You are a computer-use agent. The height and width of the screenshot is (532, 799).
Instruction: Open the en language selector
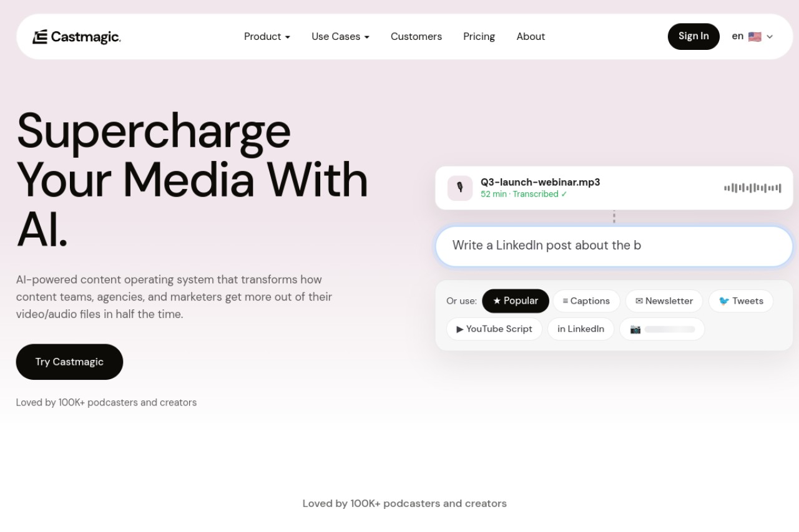tap(752, 36)
